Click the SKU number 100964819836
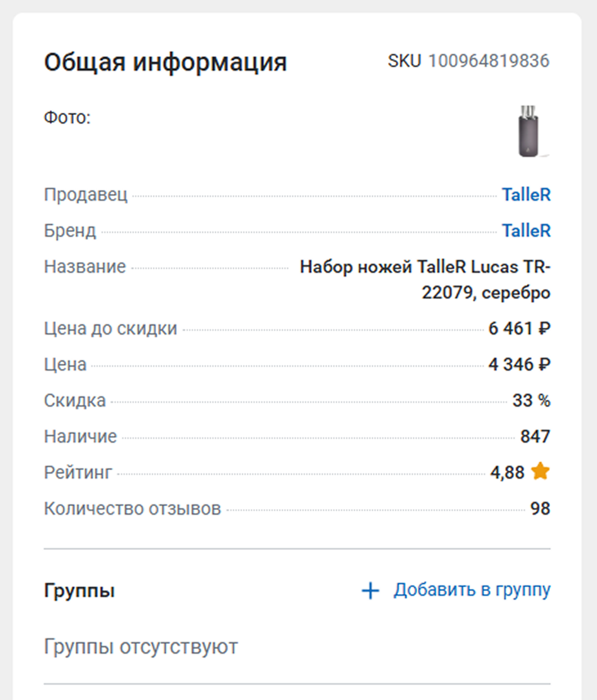The image size is (597, 700). tap(489, 62)
